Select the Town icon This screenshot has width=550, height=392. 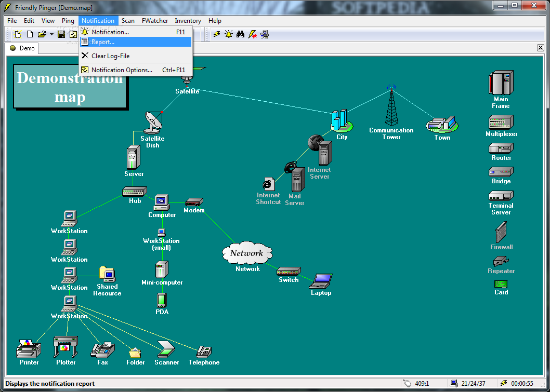coord(442,124)
